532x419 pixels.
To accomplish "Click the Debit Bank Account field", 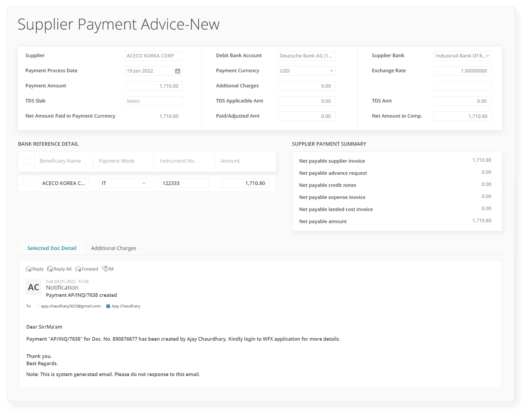I will click(x=307, y=56).
